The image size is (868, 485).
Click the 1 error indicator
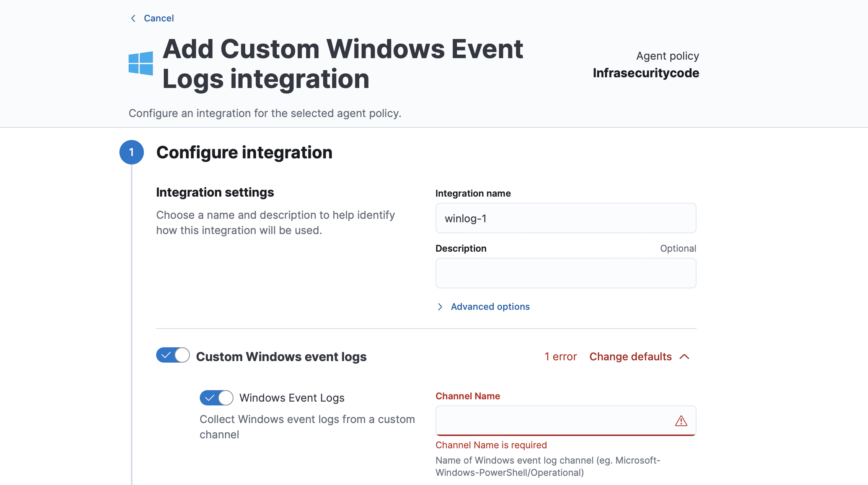point(560,356)
